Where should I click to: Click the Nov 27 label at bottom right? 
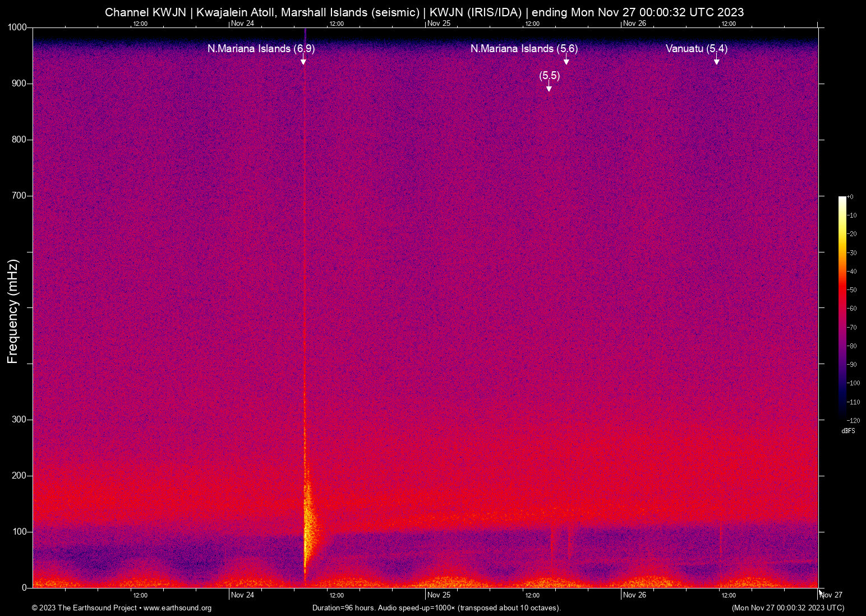830,595
